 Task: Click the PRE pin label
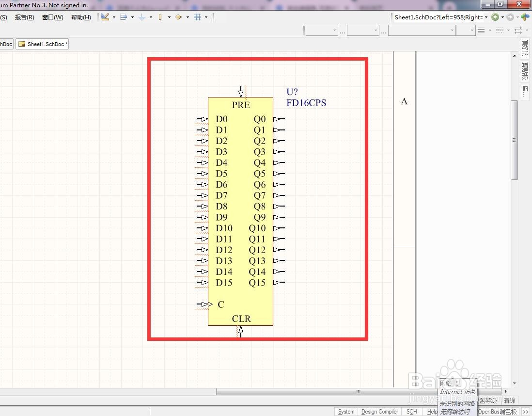click(241, 105)
